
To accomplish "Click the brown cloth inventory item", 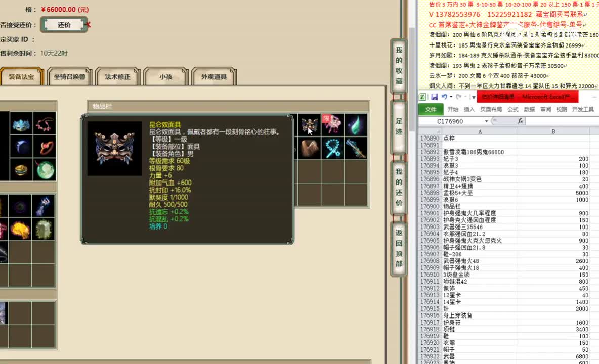I will click(309, 148).
